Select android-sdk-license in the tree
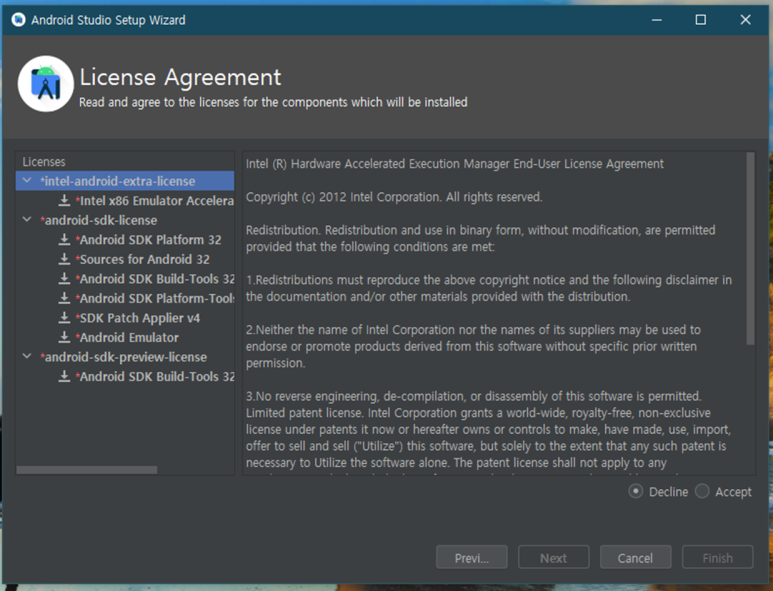 [x=125, y=220]
